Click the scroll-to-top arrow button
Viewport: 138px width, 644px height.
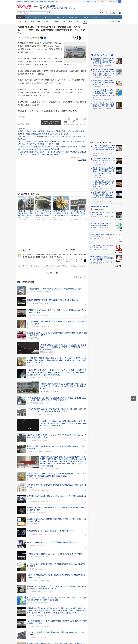133,398
